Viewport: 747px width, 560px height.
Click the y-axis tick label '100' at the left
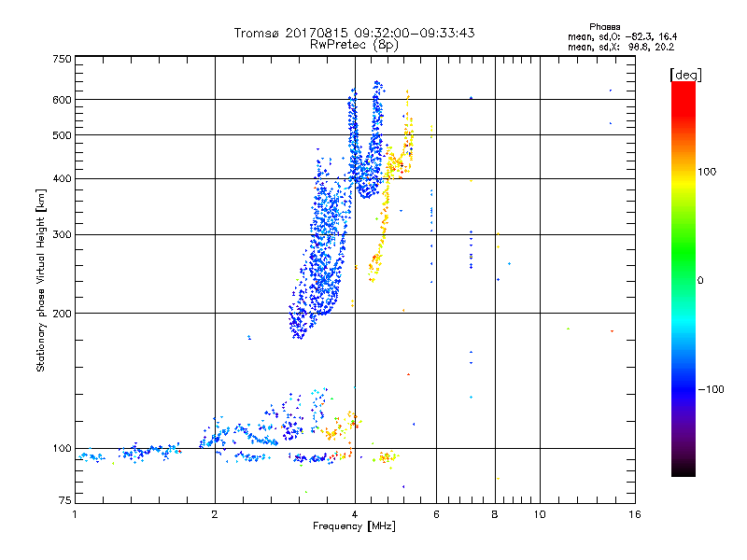pos(62,449)
